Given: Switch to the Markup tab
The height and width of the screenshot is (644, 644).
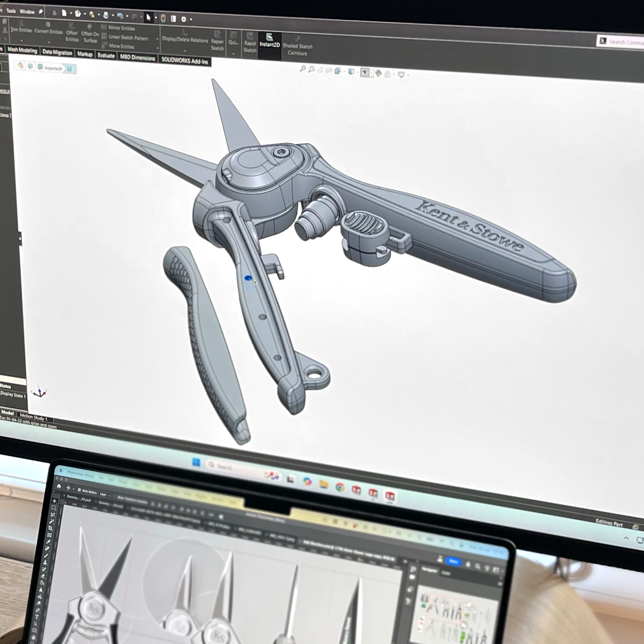Looking at the screenshot, I should (85, 54).
